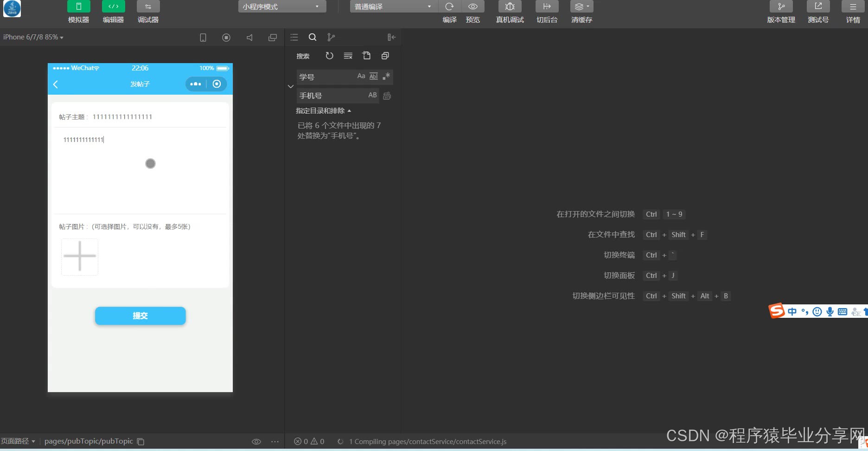Toggle the simulator panel button
This screenshot has width=868, height=451.
tap(78, 6)
